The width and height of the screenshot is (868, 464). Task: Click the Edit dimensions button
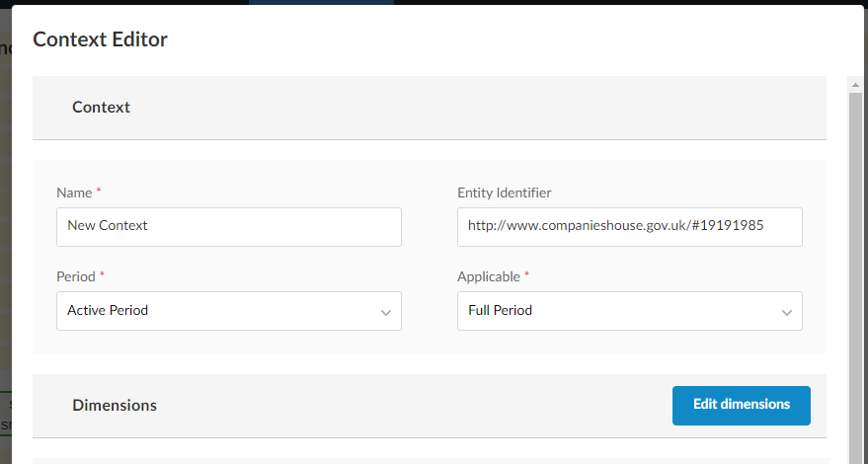coord(741,405)
